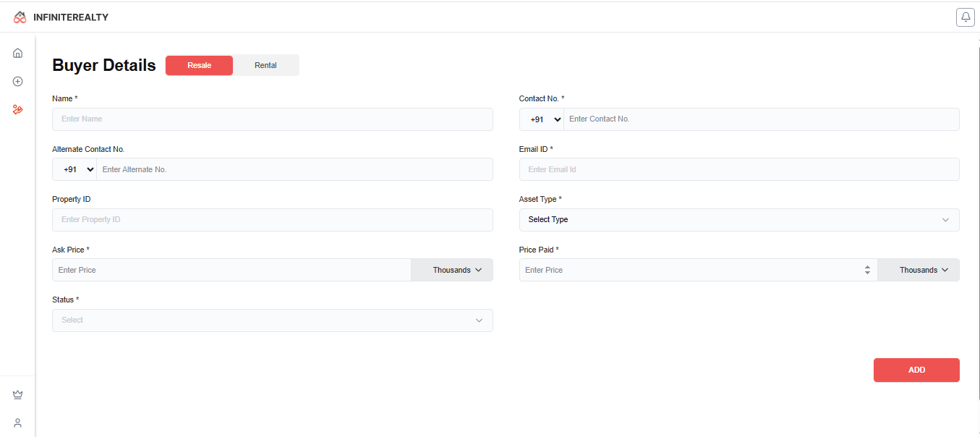Screen dimensions: 980x437
Task: Focus the Enter Name input field
Action: tap(273, 119)
